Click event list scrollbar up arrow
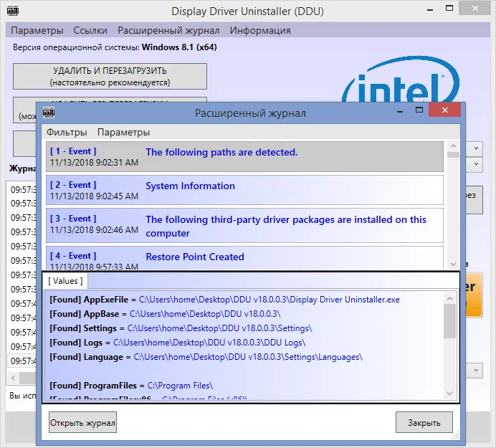Viewport: 496px width, 448px height. [x=453, y=146]
